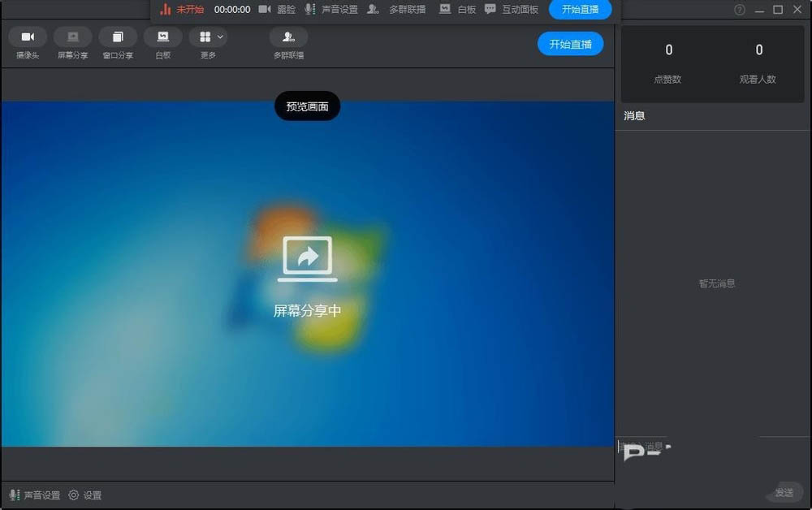Open the help question mark icon
This screenshot has width=812, height=510.
(x=740, y=9)
